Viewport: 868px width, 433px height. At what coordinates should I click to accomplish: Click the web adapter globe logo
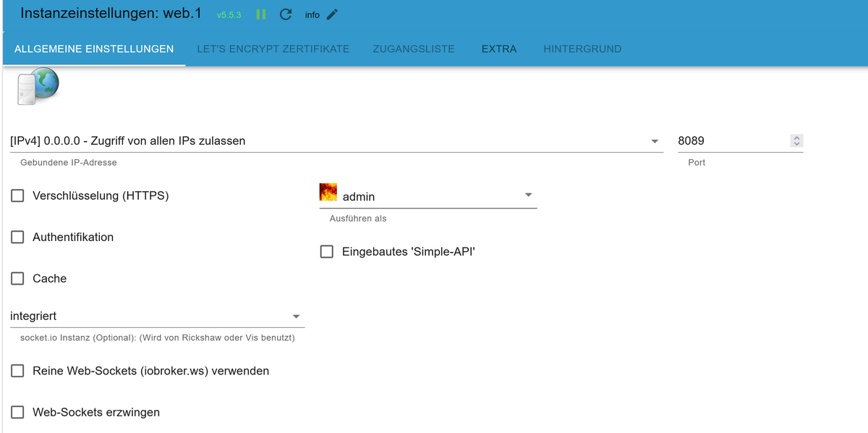(x=38, y=86)
